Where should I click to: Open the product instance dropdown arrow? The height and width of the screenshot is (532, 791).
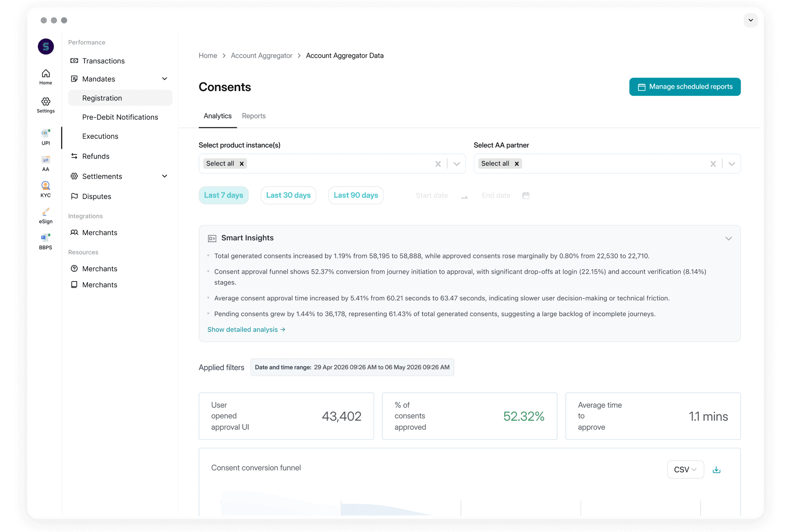[456, 164]
